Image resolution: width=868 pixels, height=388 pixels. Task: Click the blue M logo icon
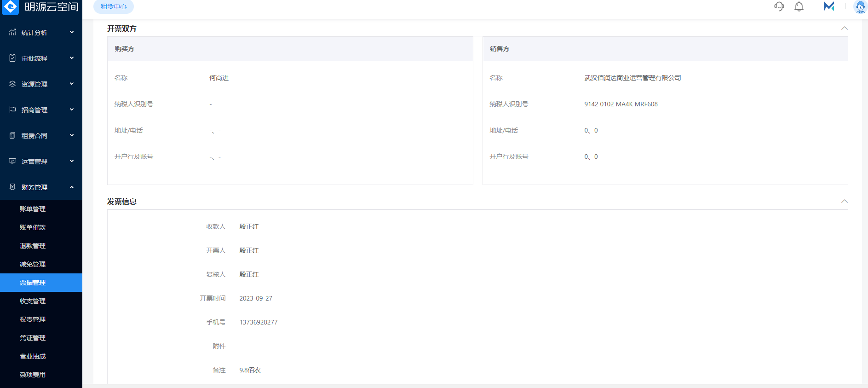(x=829, y=6)
